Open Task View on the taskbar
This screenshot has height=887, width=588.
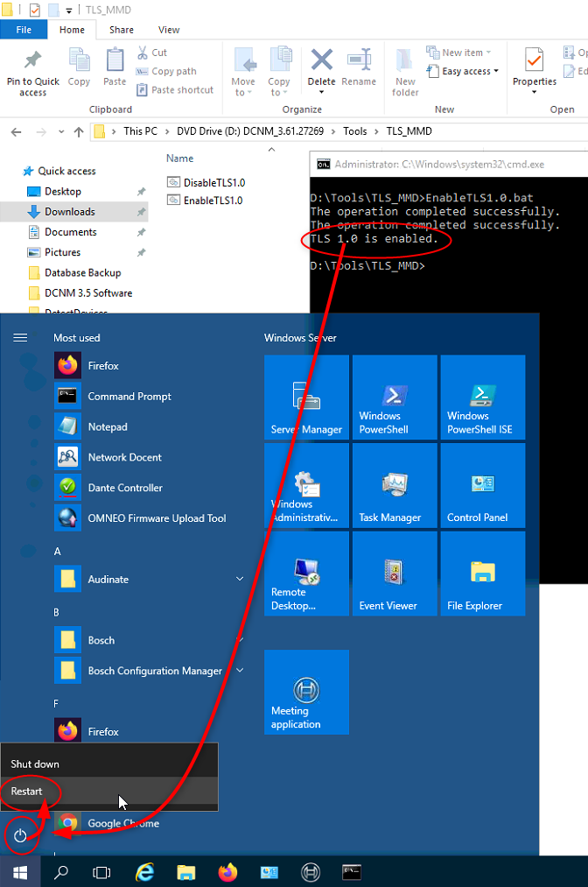pos(101,873)
